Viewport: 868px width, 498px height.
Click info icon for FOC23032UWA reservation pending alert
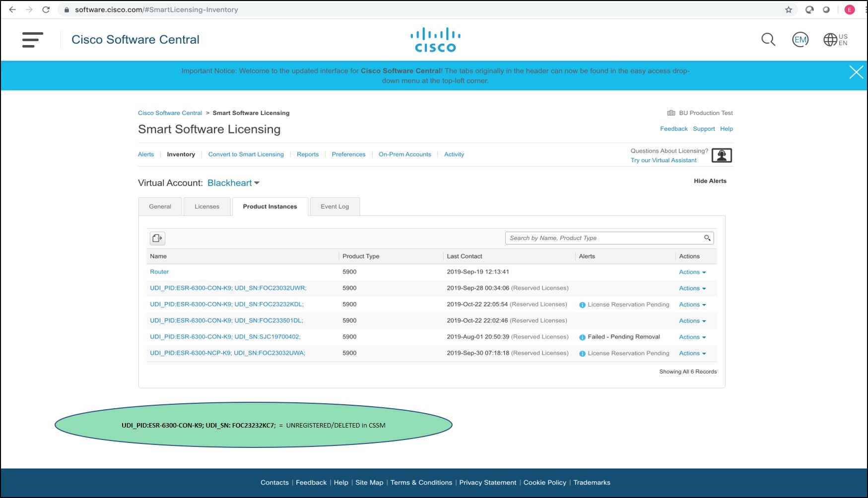pos(582,354)
